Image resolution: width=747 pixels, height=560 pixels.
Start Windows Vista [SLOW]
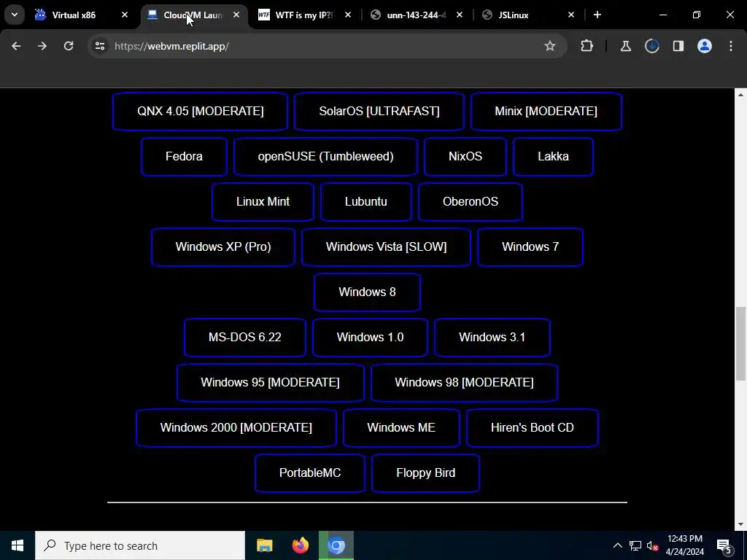click(387, 247)
